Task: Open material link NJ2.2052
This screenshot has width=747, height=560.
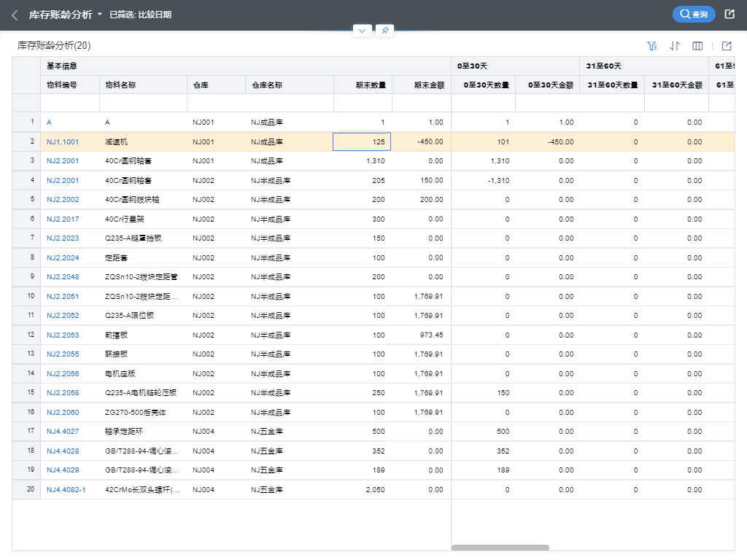Action: coord(63,315)
